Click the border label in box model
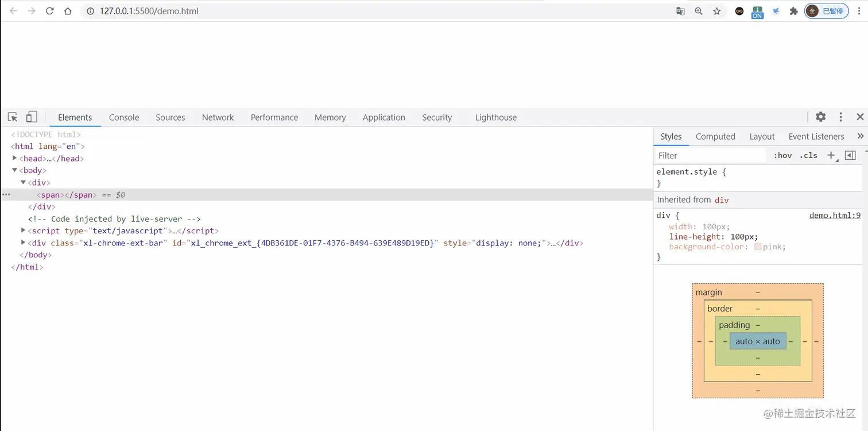The width and height of the screenshot is (868, 431). tap(720, 309)
